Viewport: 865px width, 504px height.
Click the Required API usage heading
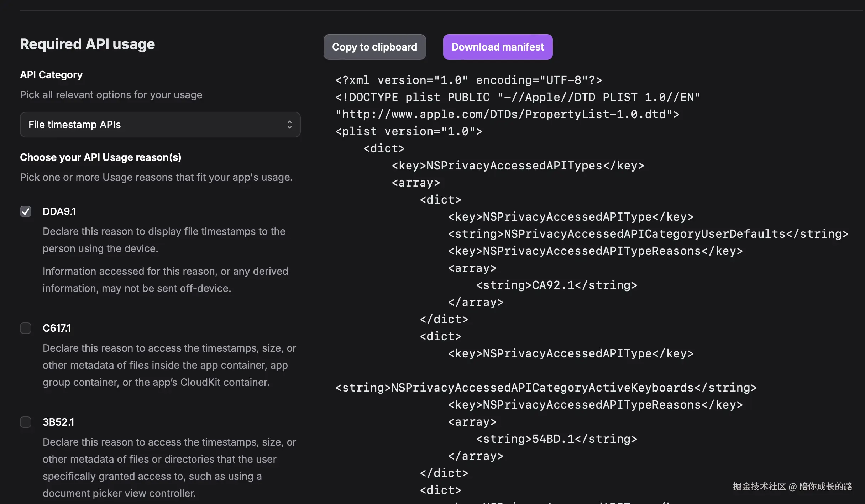tap(87, 44)
